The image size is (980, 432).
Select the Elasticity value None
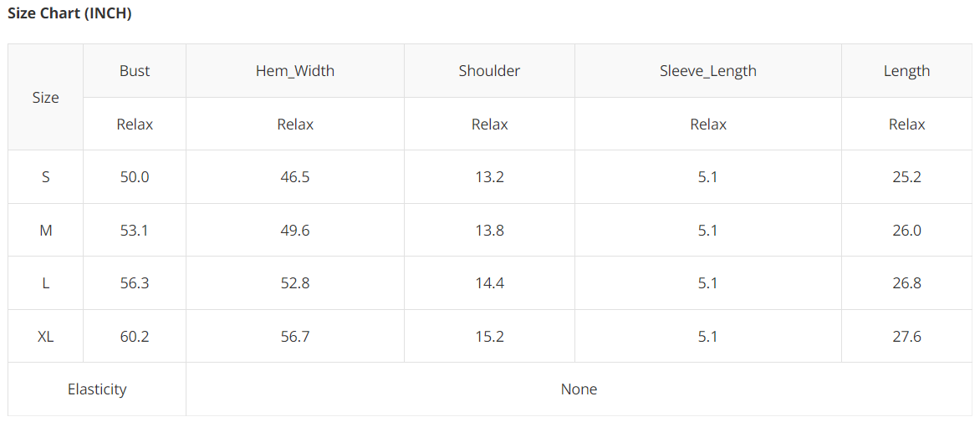[579, 389]
